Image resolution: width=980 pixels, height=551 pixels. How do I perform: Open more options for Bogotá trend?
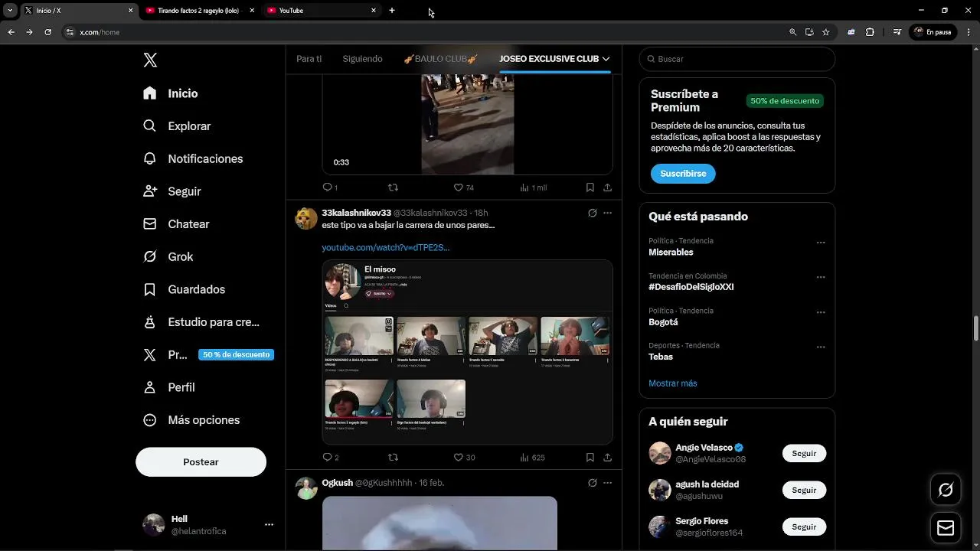(821, 312)
